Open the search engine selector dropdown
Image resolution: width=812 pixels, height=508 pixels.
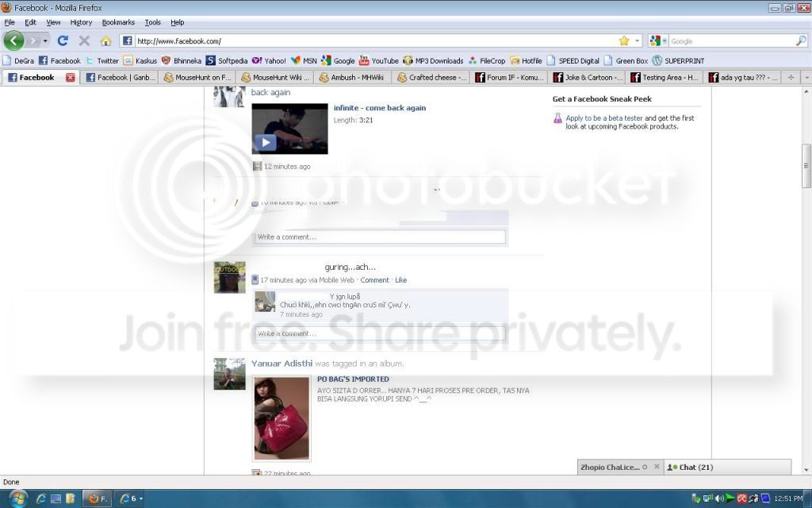click(x=658, y=40)
